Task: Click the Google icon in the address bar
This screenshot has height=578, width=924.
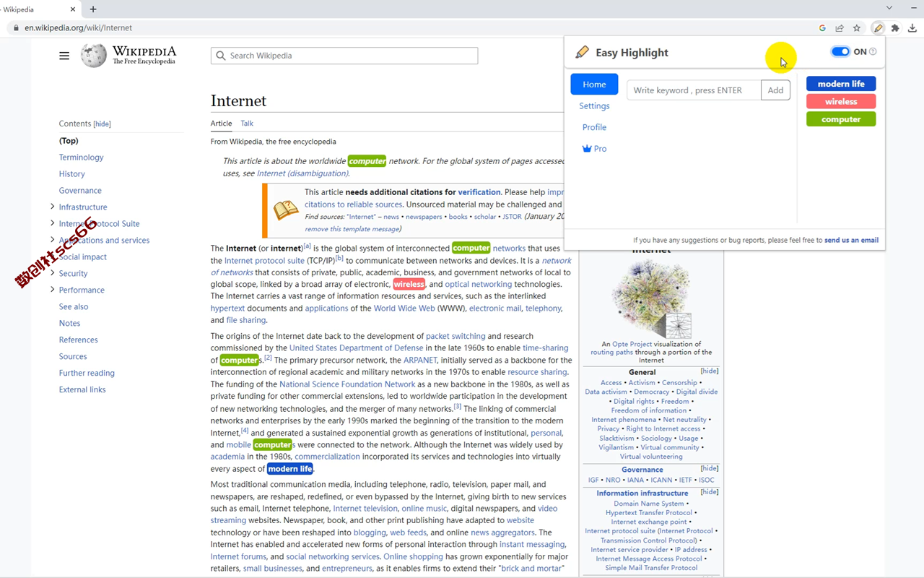Action: point(822,28)
